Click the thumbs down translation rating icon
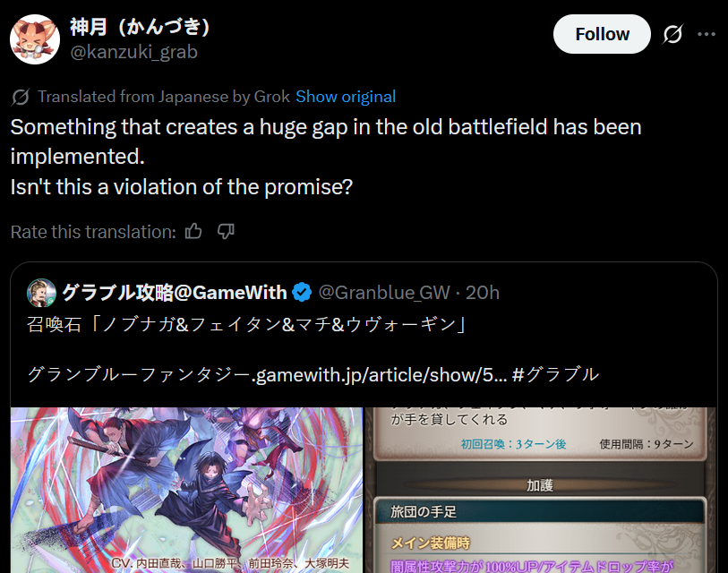Viewport: 728px width, 573px height. click(x=226, y=231)
